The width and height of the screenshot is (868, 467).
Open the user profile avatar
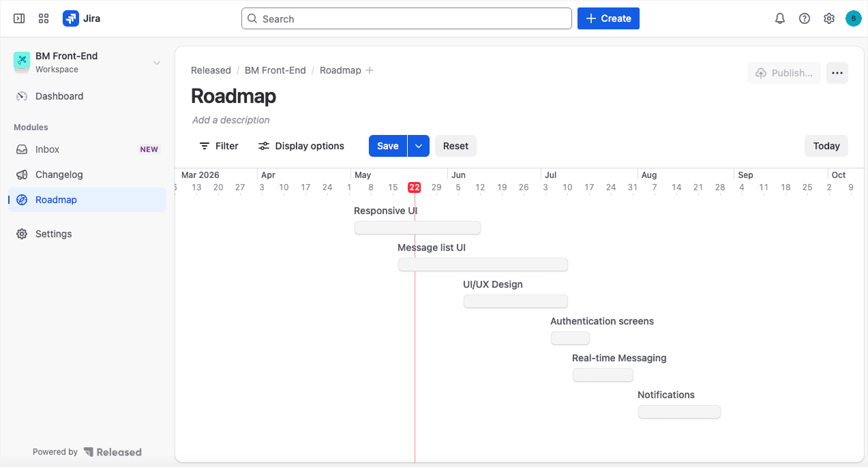[853, 18]
